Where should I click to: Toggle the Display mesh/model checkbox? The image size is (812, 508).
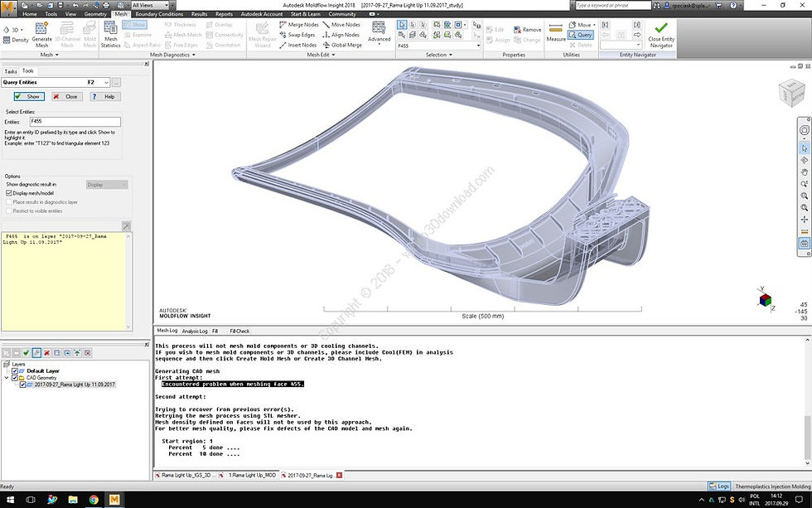9,192
